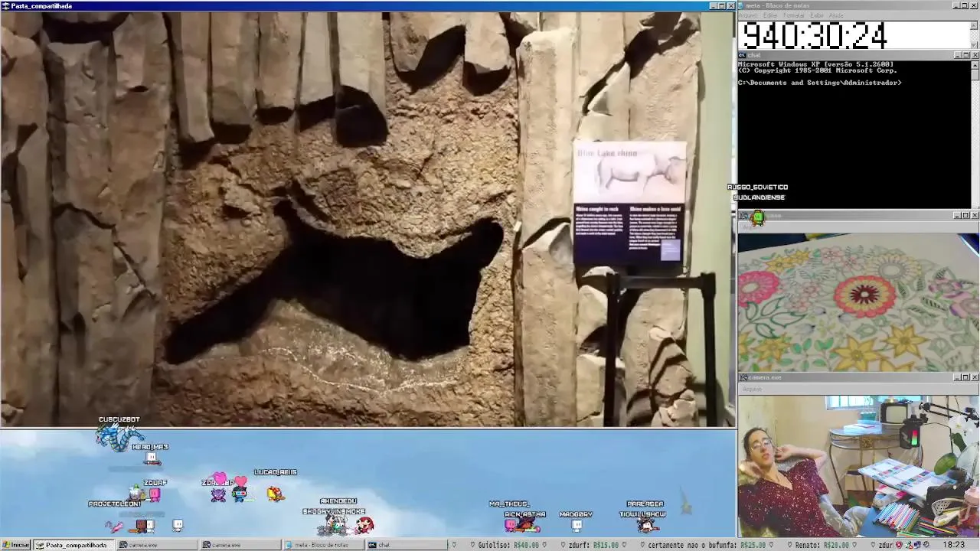Maximize the Pasta_compartilhada window
The image size is (980, 551).
(721, 5)
